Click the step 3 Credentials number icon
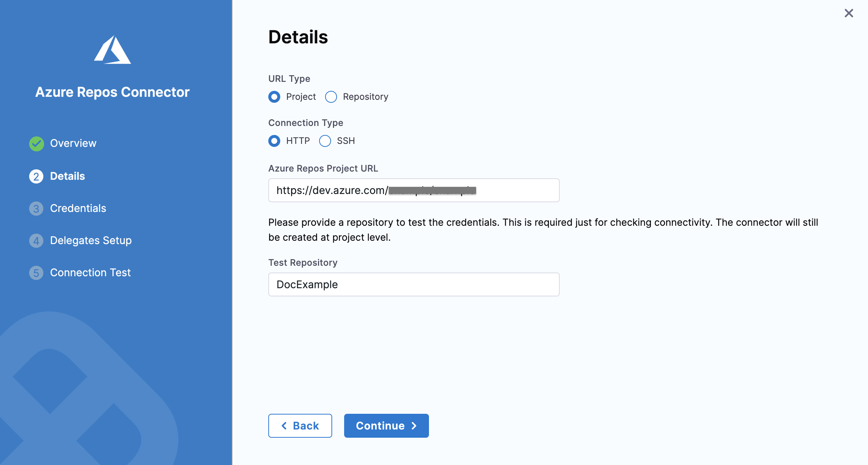The width and height of the screenshot is (868, 465). (x=36, y=209)
